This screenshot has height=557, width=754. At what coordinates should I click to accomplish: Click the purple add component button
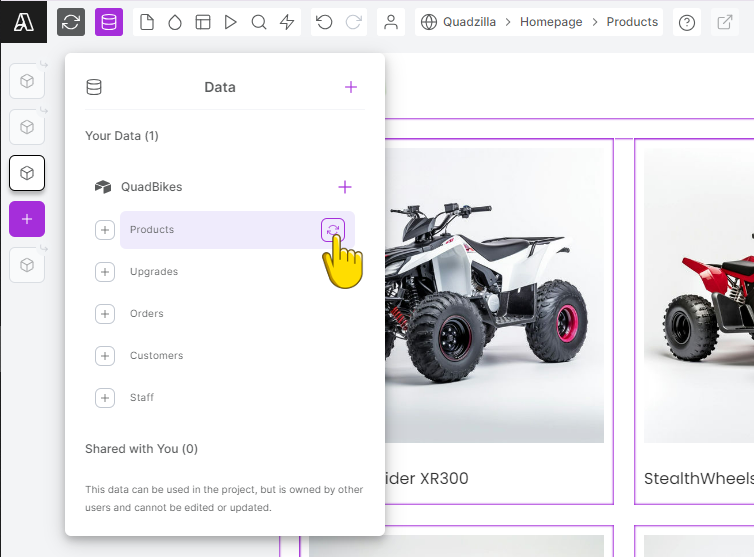pos(27,219)
